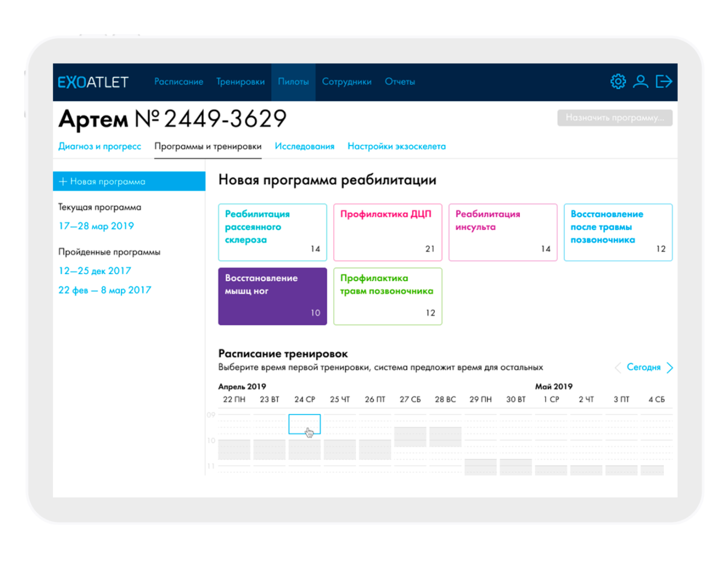Click 4 СБ day header

point(657,399)
